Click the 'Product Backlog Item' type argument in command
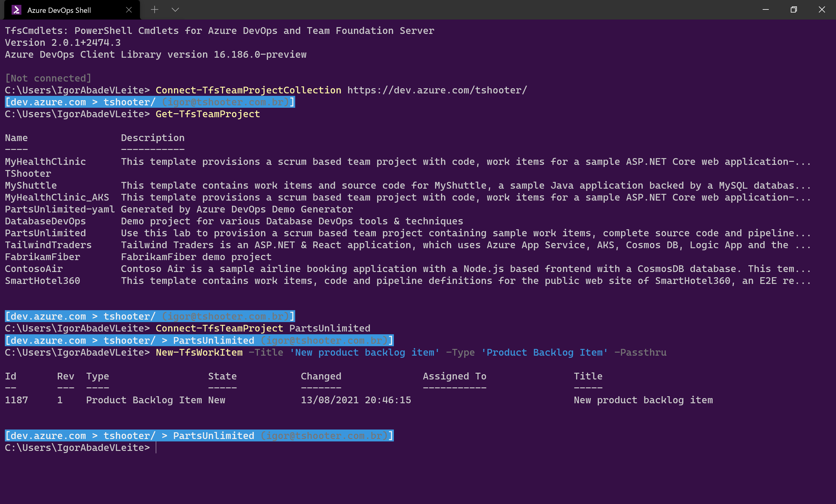Screen dimensions: 836x504 point(544,353)
